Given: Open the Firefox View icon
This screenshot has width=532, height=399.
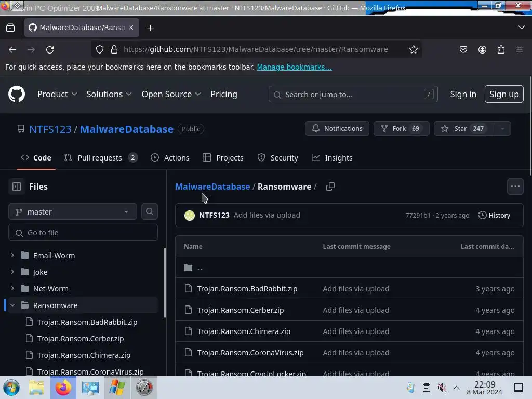Looking at the screenshot, I should point(10,28).
